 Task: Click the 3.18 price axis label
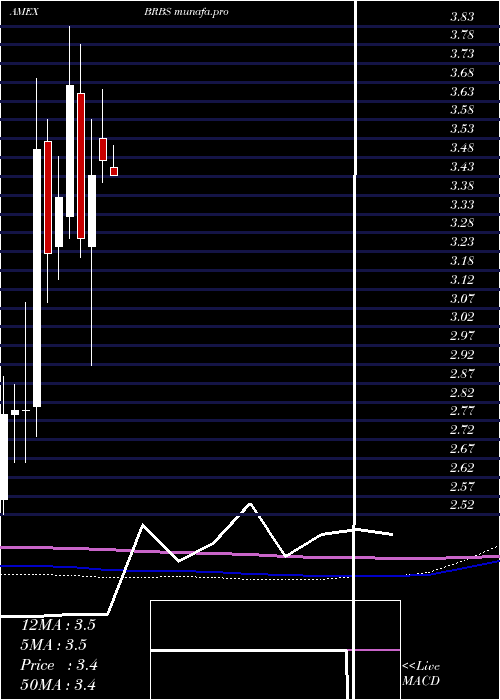[x=462, y=260]
